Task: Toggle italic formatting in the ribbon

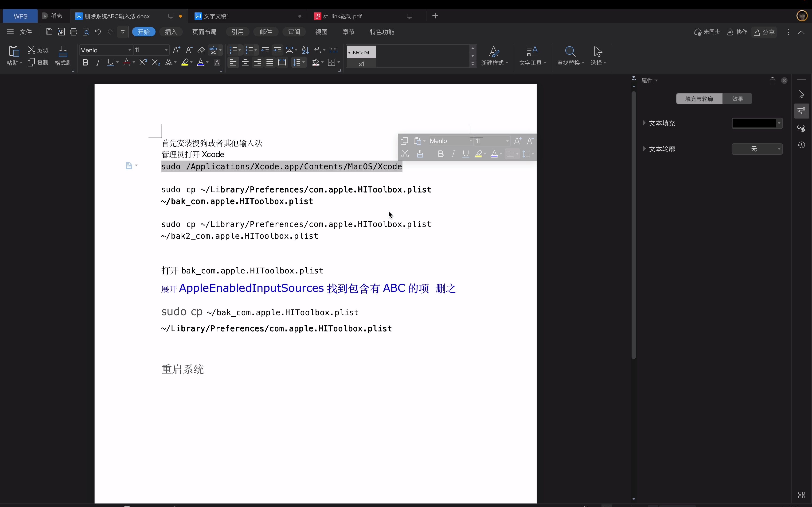Action: (98, 62)
